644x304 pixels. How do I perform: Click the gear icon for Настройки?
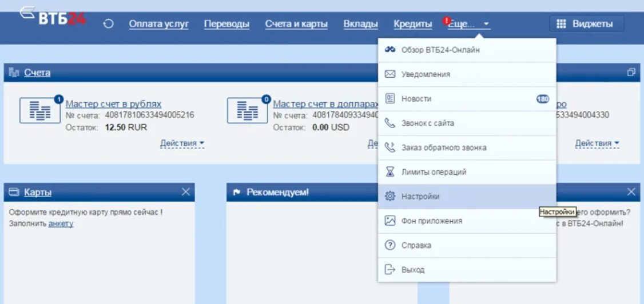[389, 196]
